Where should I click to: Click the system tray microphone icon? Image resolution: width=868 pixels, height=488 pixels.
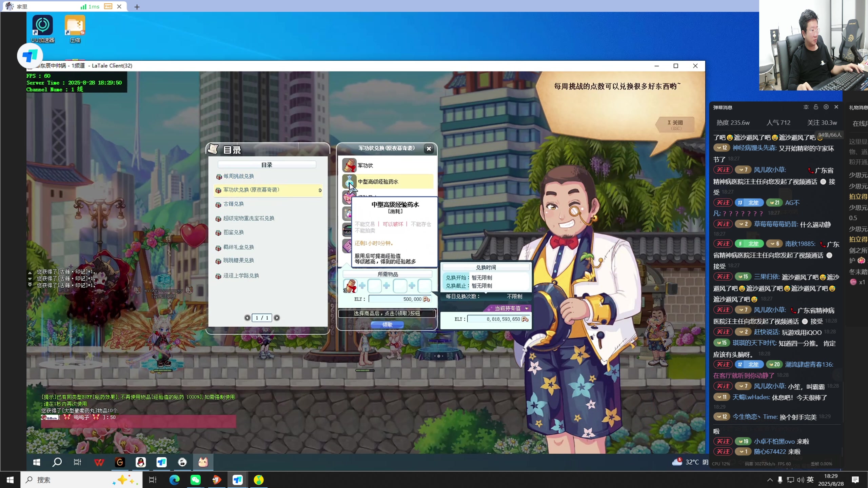pos(780,480)
